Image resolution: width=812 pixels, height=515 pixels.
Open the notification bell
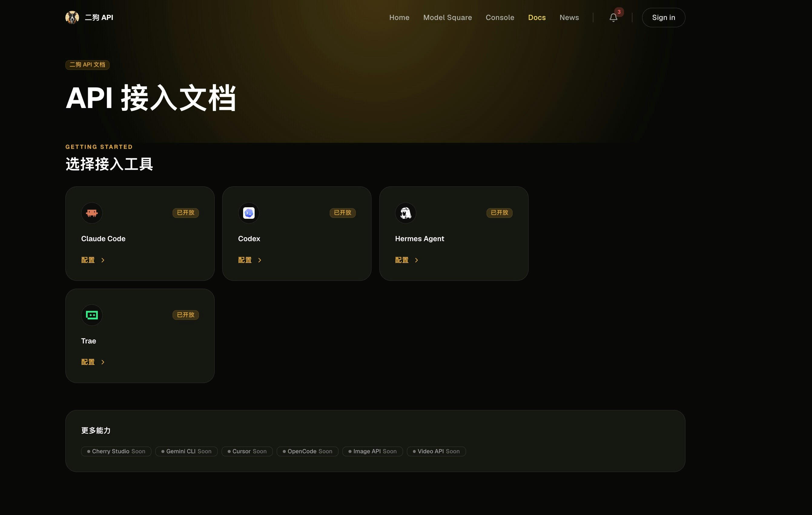(x=613, y=18)
